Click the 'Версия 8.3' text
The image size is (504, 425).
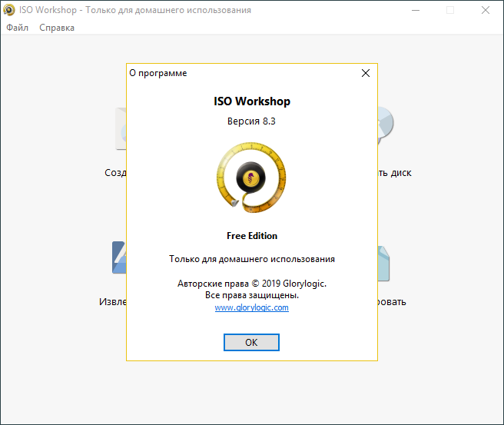coord(251,121)
